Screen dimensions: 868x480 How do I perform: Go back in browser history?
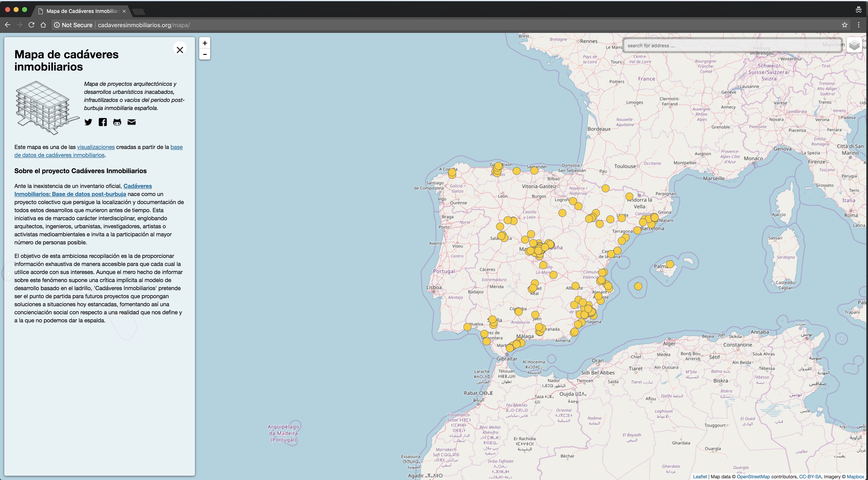click(7, 25)
